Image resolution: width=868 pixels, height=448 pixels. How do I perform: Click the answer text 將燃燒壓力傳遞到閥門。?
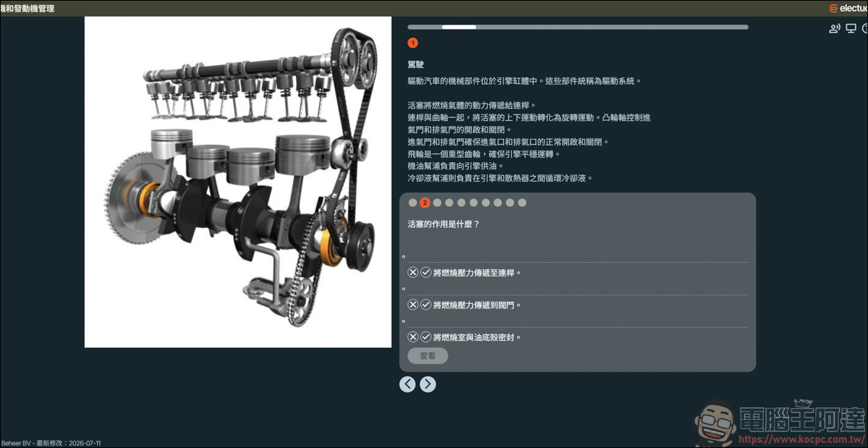[477, 305]
